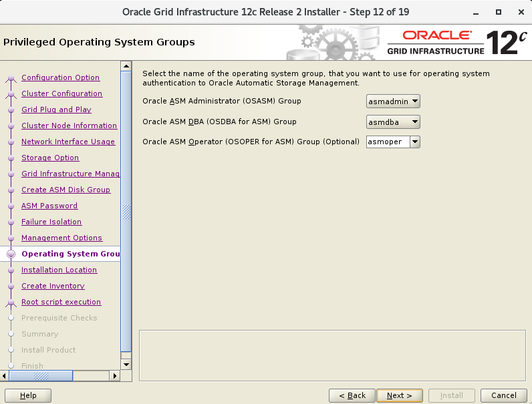Viewport: 532px width, 404px height.
Task: Select Cluster Node Information step
Action: click(x=69, y=126)
